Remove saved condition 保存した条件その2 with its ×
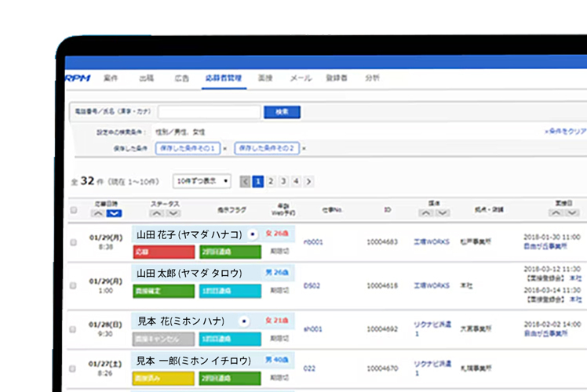The height and width of the screenshot is (392, 587). [x=304, y=148]
